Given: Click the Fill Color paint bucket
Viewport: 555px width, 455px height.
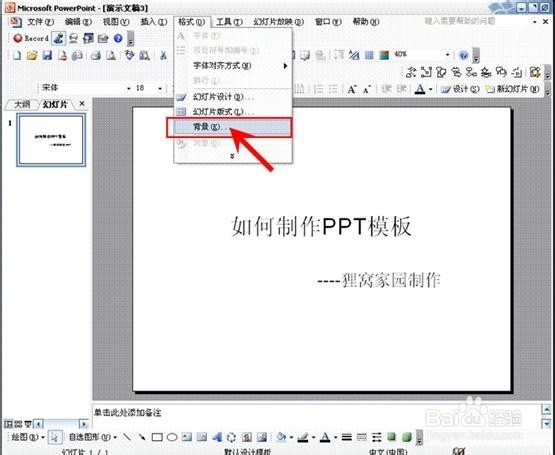Looking at the screenshot, I should click(281, 437).
